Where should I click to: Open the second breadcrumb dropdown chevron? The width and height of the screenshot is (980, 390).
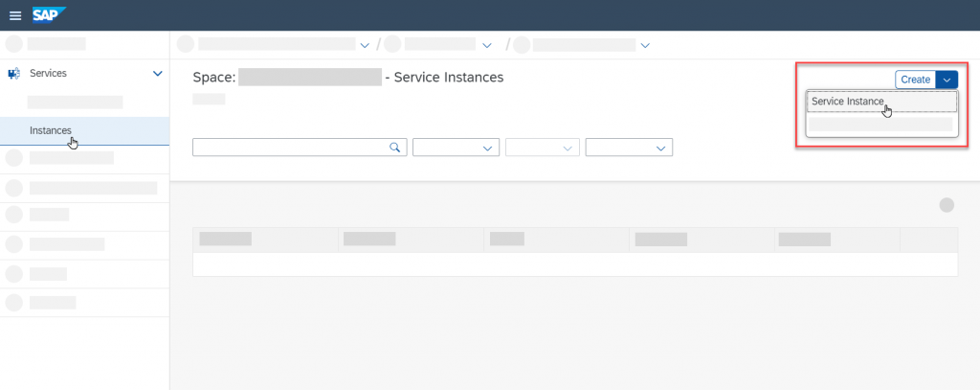tap(487, 45)
